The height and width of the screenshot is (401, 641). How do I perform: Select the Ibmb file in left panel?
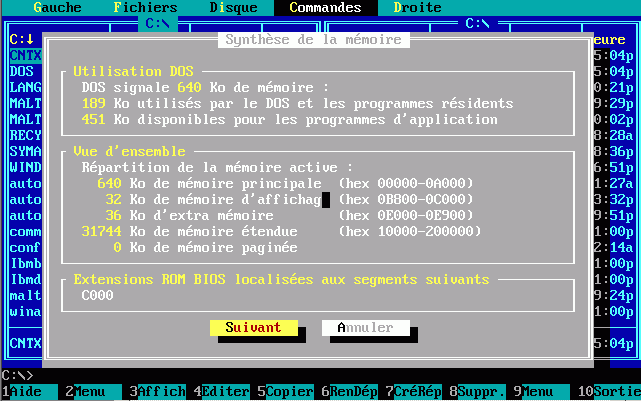point(25,263)
